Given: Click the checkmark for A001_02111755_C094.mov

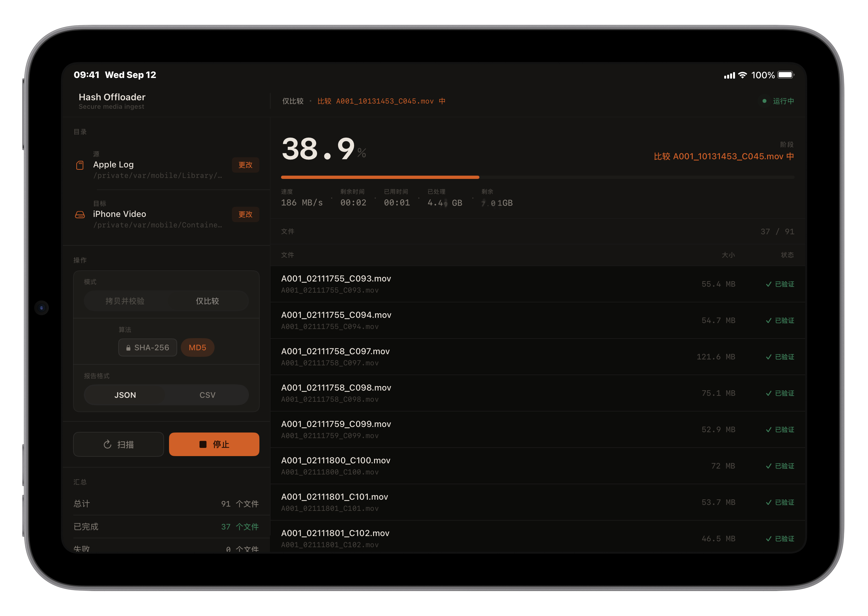Looking at the screenshot, I should pyautogui.click(x=768, y=320).
